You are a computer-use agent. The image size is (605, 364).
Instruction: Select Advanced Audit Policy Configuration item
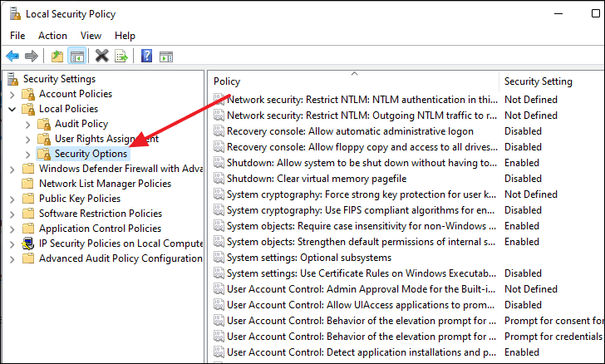point(121,258)
